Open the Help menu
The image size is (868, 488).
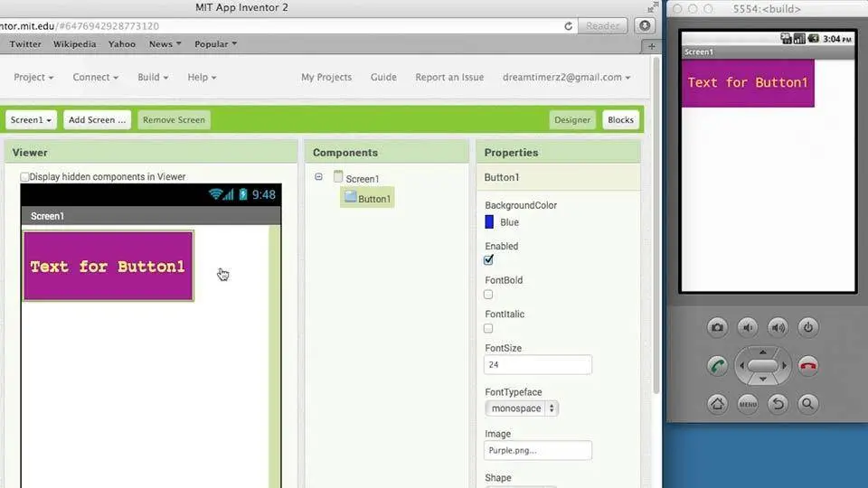[x=202, y=77]
